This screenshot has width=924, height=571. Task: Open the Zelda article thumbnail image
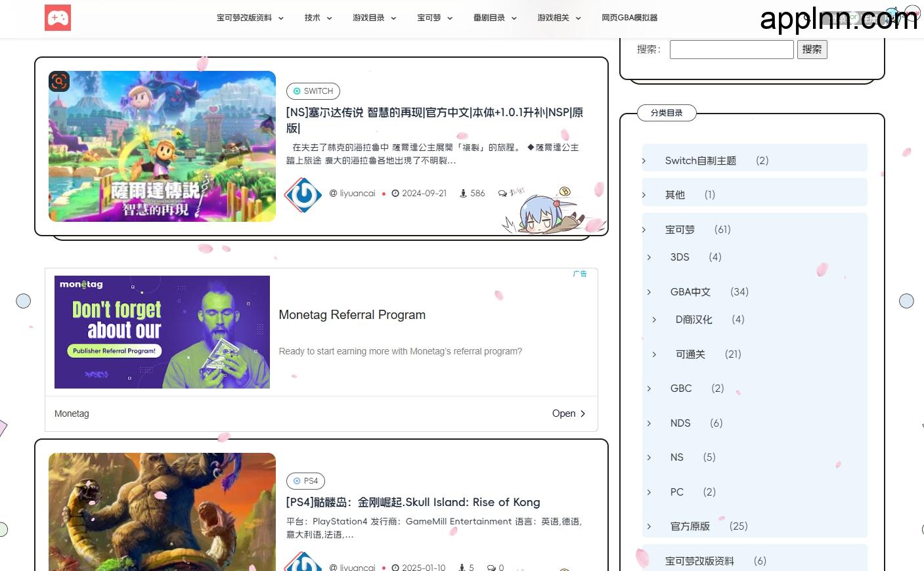[x=162, y=146]
